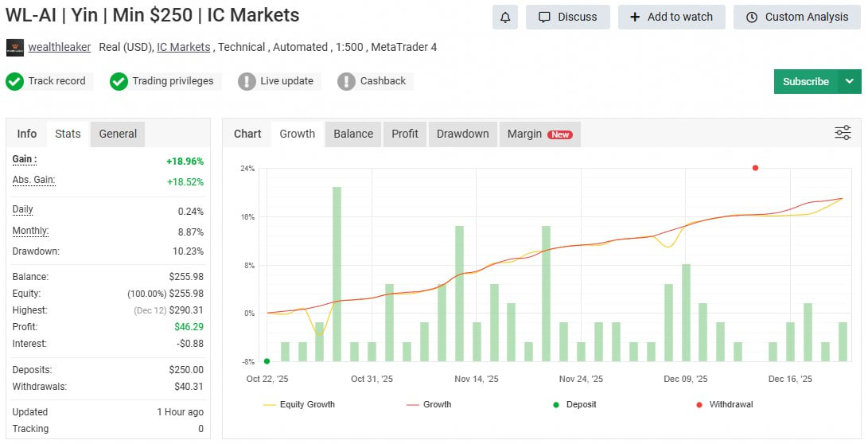Switch to the Stats tab

click(68, 134)
